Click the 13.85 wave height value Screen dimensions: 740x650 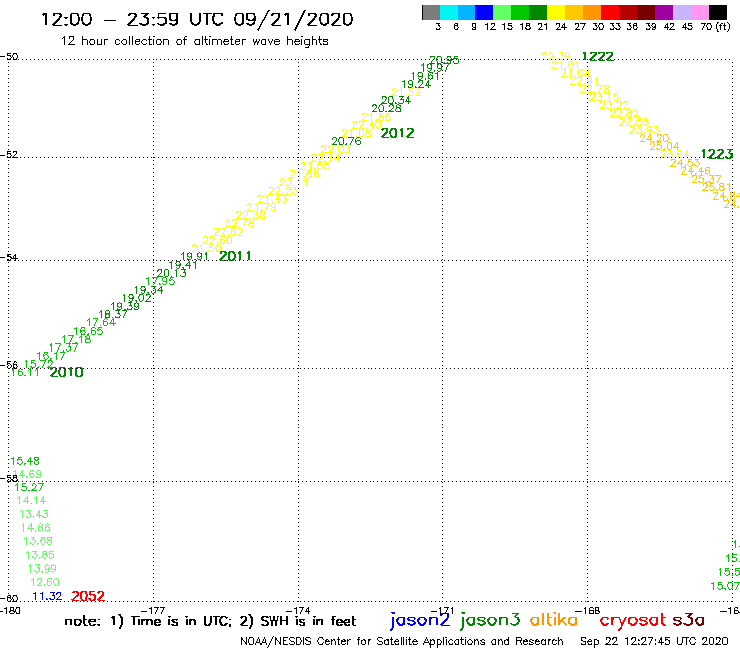click(x=40, y=555)
